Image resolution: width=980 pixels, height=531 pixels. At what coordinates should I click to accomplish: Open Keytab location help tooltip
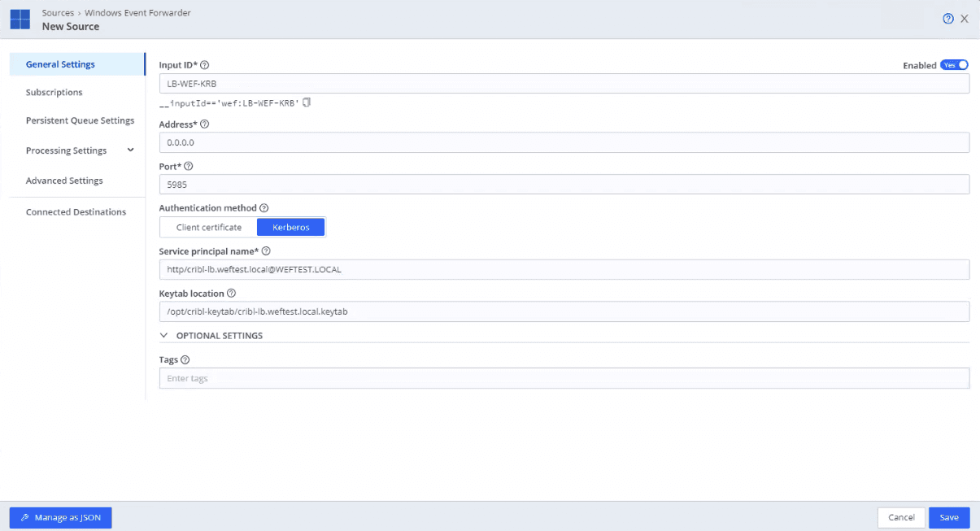232,294
